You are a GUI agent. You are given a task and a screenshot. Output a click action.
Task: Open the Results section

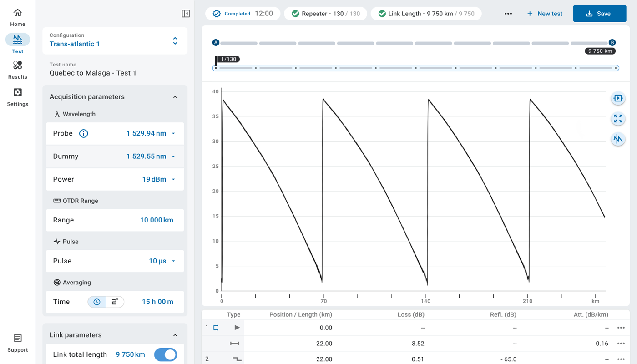[18, 70]
